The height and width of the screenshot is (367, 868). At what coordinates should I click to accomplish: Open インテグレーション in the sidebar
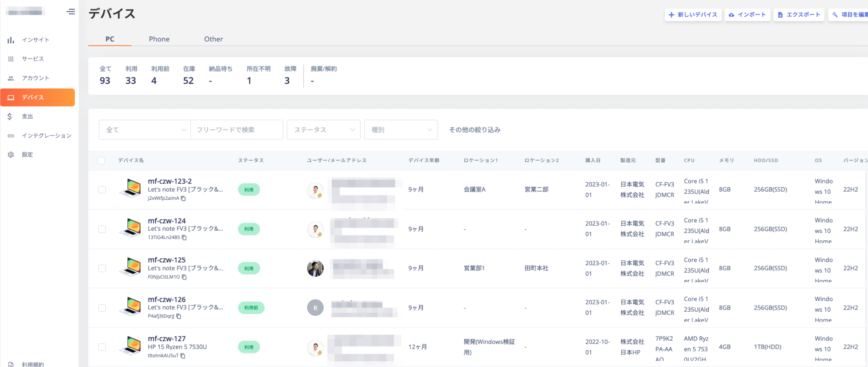[46, 136]
